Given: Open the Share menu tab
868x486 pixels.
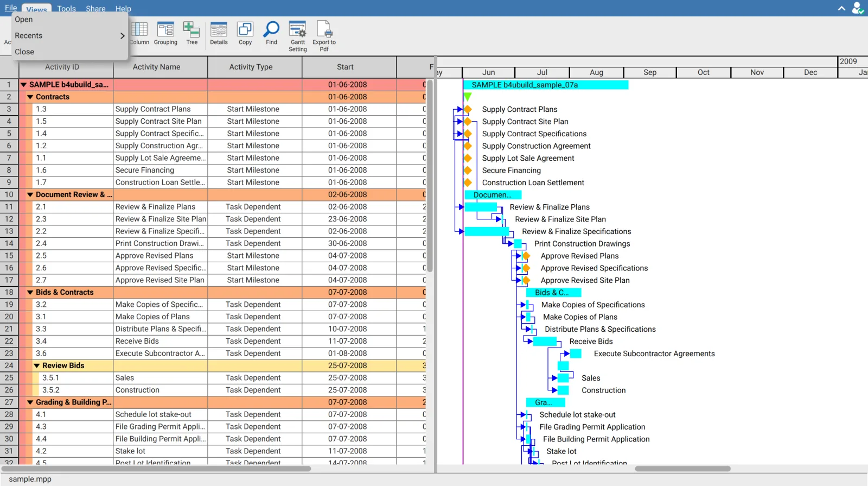Looking at the screenshot, I should (x=95, y=9).
